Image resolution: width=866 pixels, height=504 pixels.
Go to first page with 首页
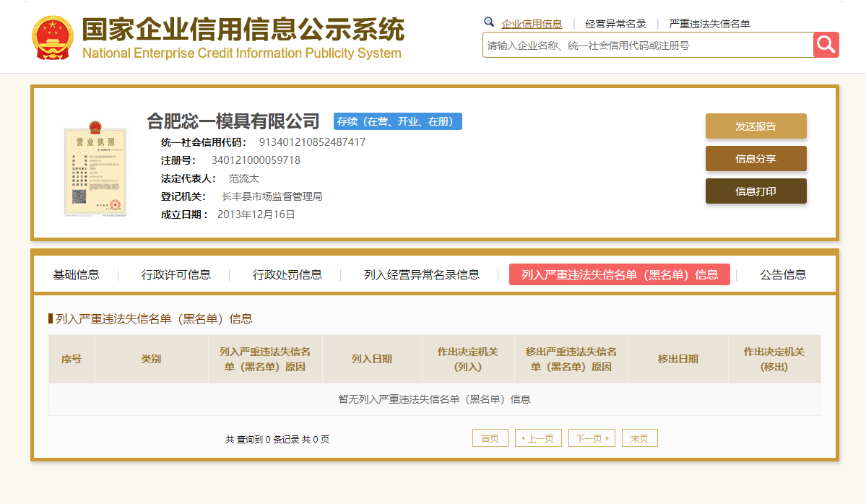tap(490, 438)
